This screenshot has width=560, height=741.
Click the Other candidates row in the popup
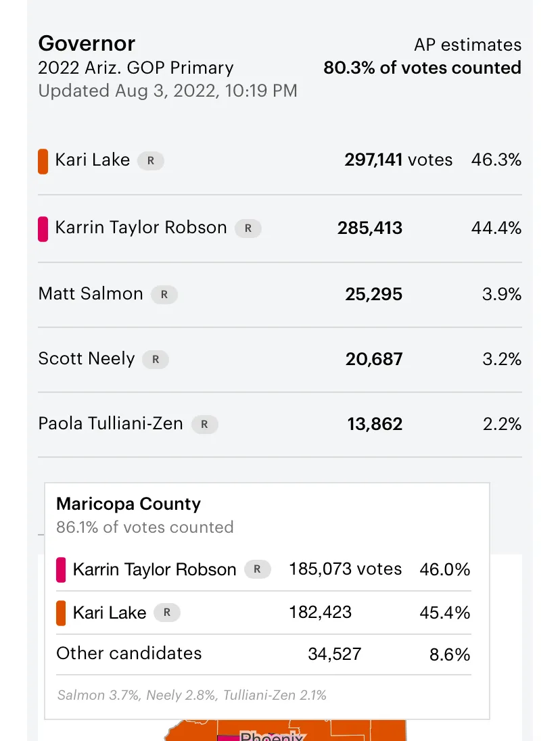pyautogui.click(x=129, y=654)
